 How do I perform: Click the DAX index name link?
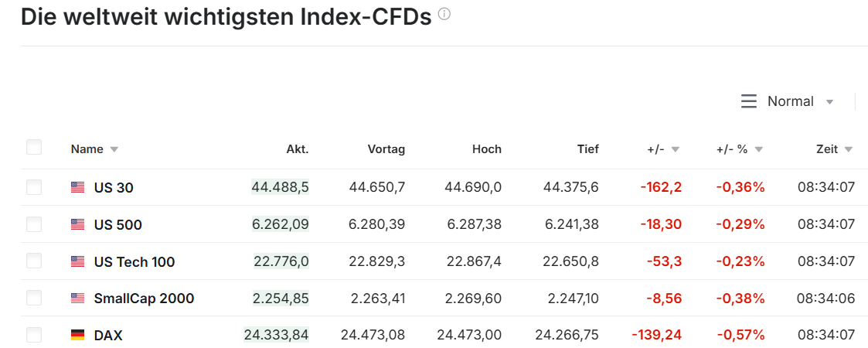[108, 336]
